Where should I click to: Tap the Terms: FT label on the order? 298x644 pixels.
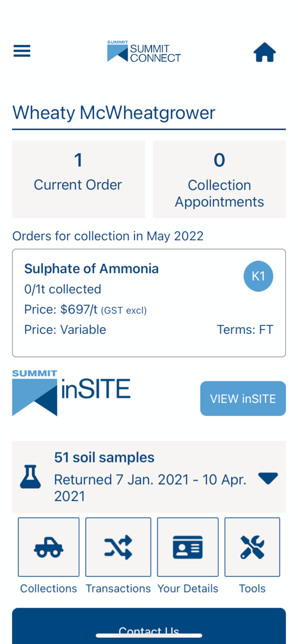[x=245, y=329]
